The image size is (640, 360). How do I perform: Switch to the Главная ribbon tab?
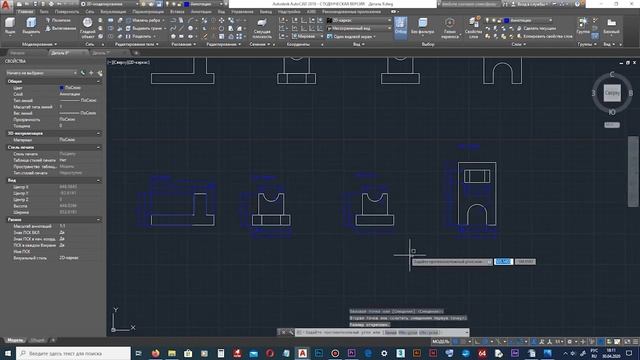coord(25,12)
